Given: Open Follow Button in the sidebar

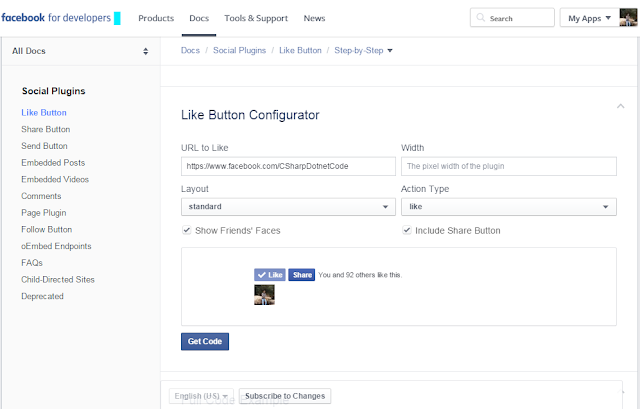Looking at the screenshot, I should click(47, 230).
